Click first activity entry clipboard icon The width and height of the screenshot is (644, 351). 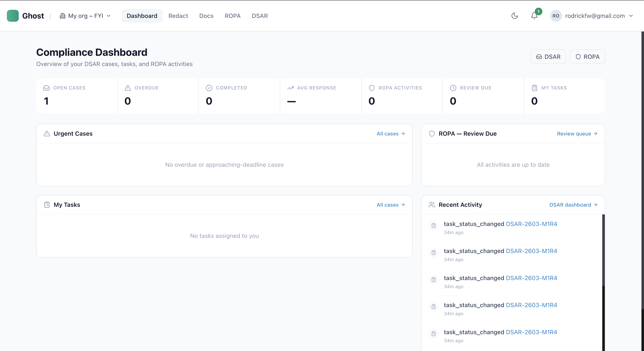[434, 226]
